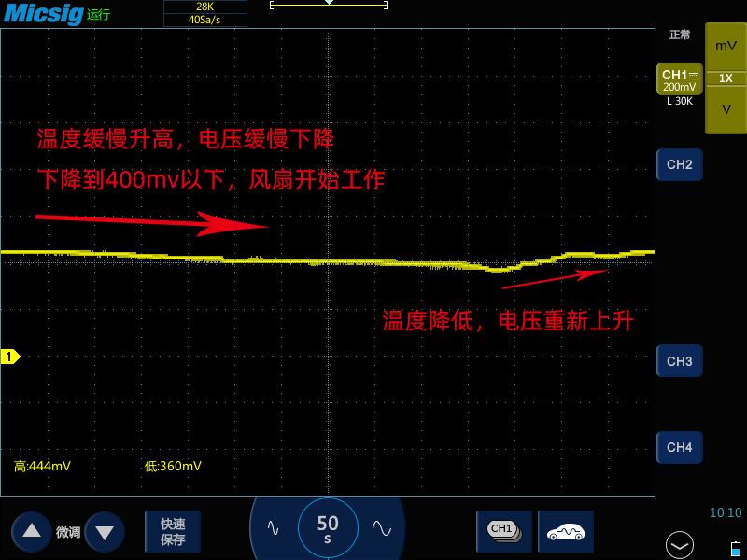
Task: Click the left sine-wave timebase icon
Action: click(274, 527)
